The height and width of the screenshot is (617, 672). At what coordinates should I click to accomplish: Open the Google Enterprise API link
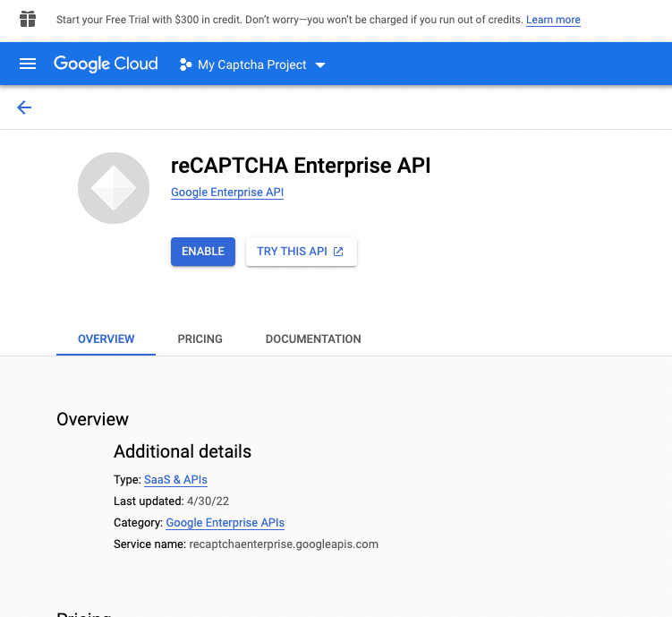[x=227, y=193]
